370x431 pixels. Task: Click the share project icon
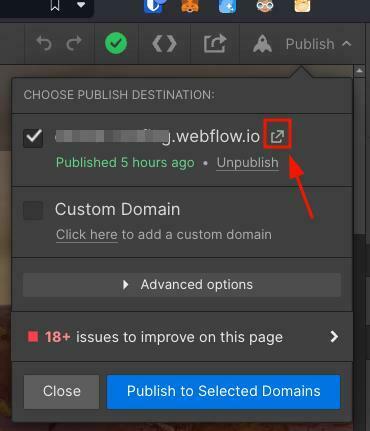coord(215,44)
